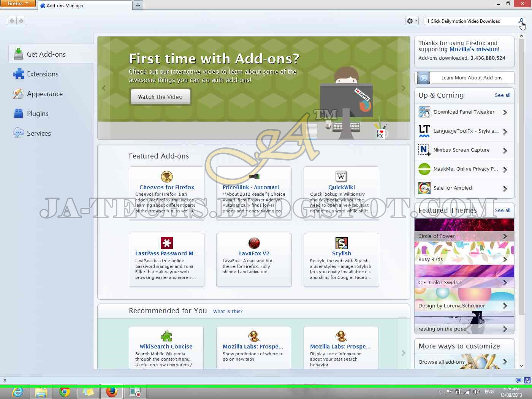Select the Circle of Power theme

(464, 230)
